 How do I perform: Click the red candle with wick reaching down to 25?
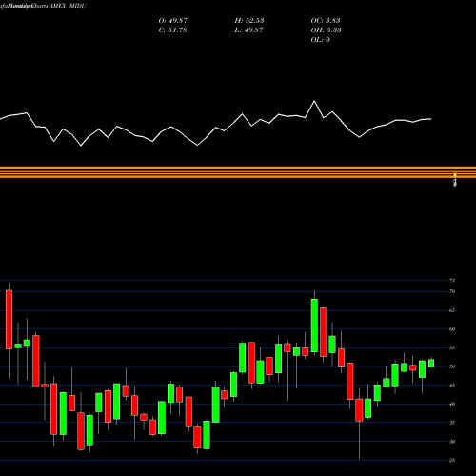pyautogui.click(x=359, y=410)
